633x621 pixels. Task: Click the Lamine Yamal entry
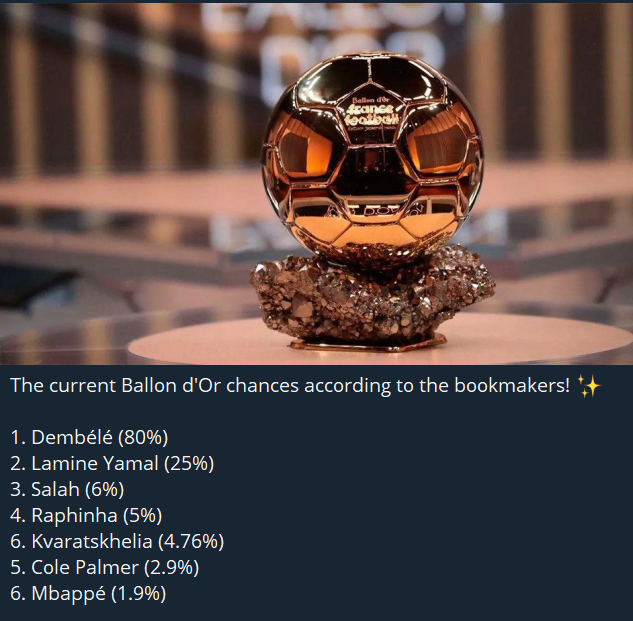pos(111,463)
